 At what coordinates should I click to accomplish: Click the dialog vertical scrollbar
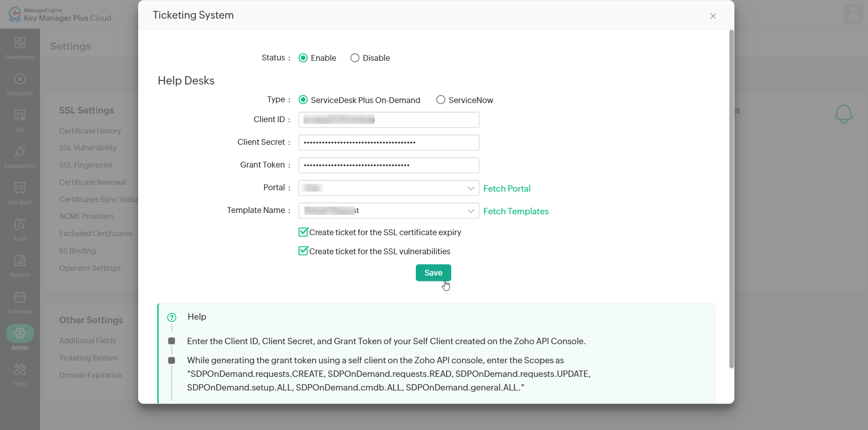(x=731, y=199)
